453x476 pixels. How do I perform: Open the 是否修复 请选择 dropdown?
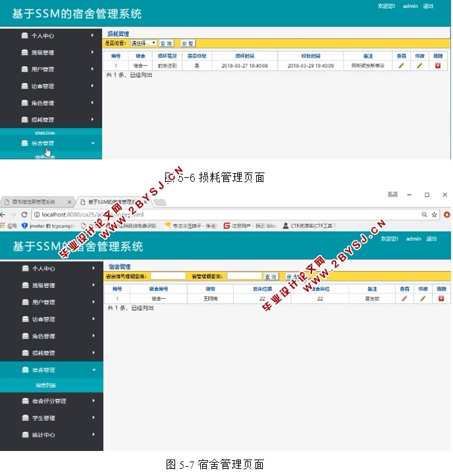[x=144, y=43]
